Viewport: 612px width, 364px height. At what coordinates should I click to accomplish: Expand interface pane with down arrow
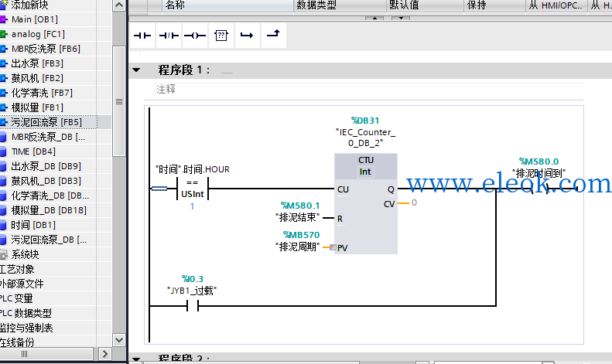tap(401, 18)
